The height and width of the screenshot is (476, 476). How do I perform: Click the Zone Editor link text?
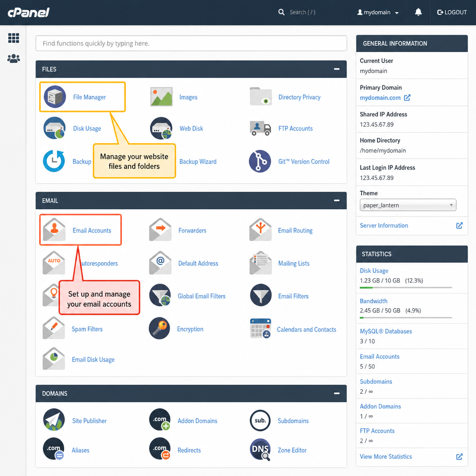(x=292, y=450)
